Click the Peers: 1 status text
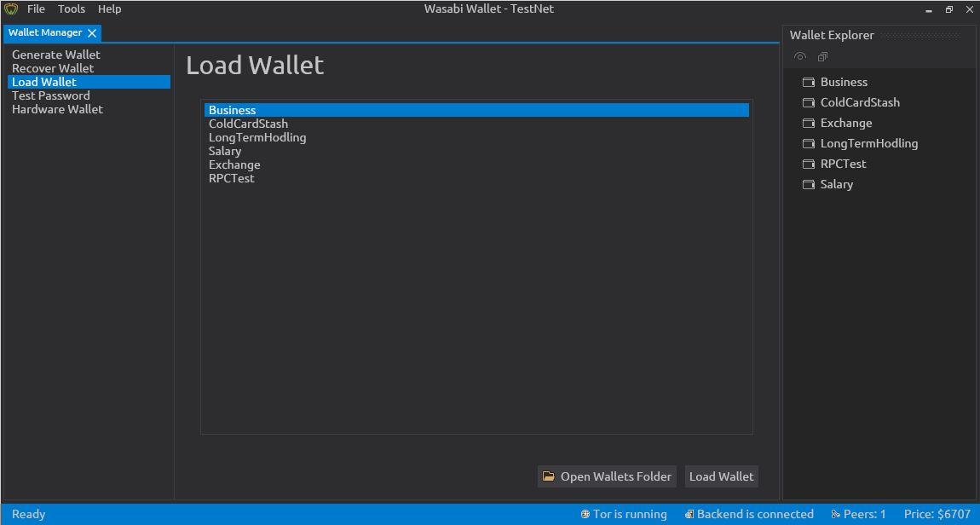The width and height of the screenshot is (980, 525). pyautogui.click(x=864, y=515)
